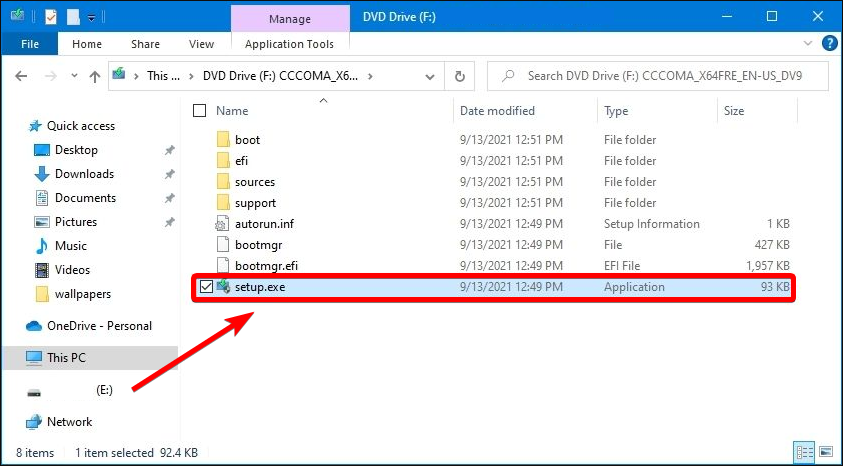Open the Help question mark icon
843x466 pixels.
pos(830,44)
